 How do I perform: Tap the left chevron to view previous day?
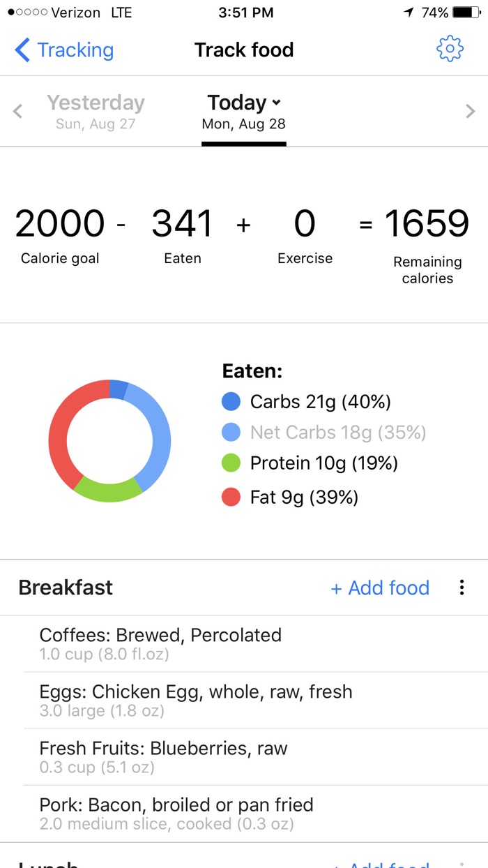tap(17, 111)
